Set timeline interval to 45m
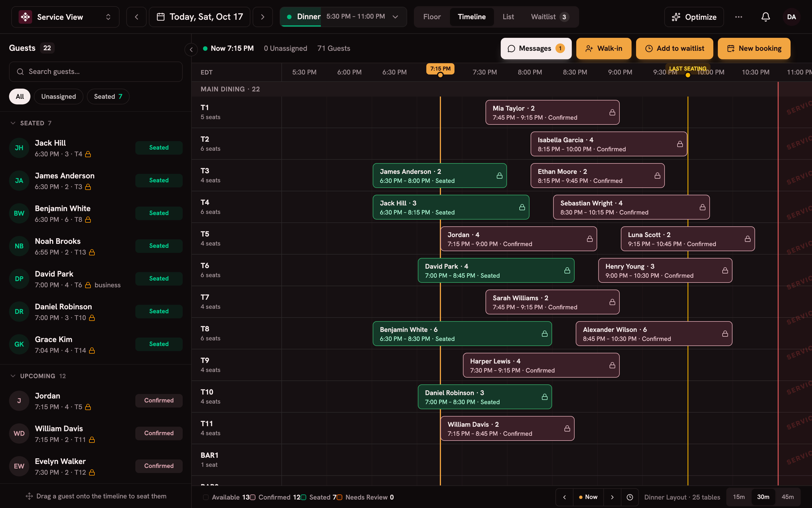The height and width of the screenshot is (508, 812). coord(787,497)
